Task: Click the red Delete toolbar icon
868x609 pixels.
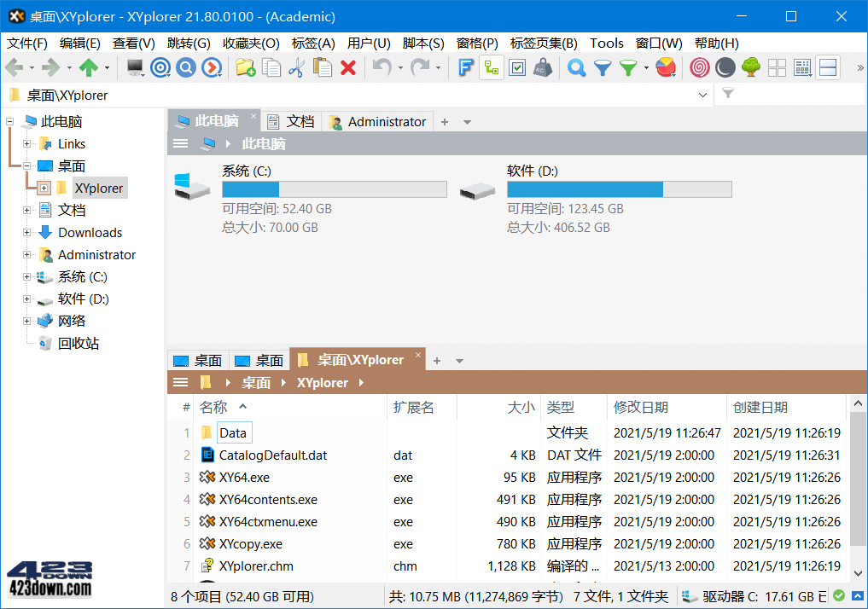Action: [x=350, y=67]
